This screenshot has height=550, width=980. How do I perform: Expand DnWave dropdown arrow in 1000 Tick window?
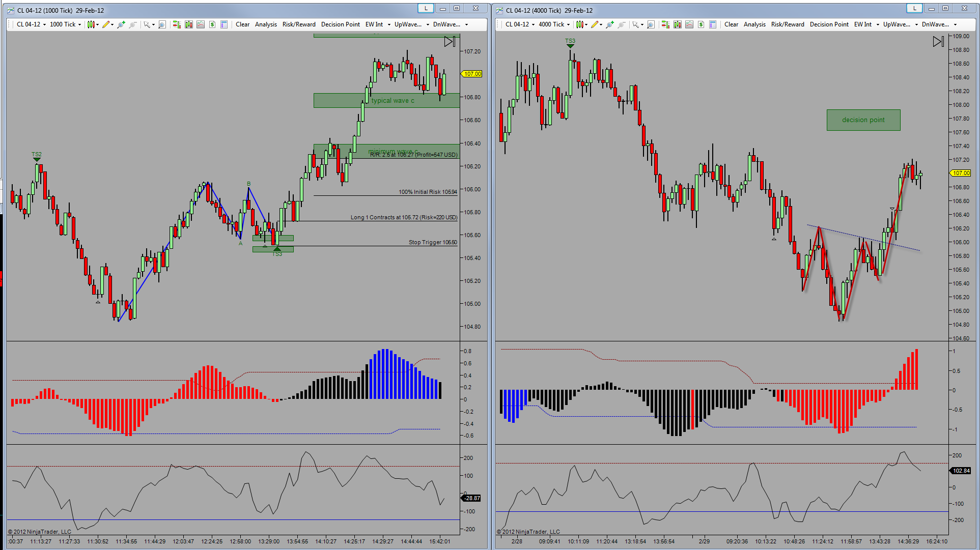coord(466,24)
